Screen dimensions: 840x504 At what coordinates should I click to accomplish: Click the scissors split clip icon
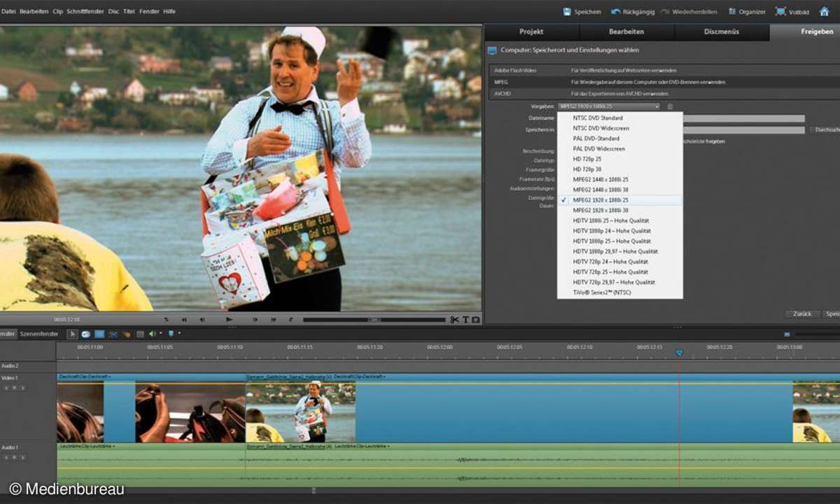(x=454, y=320)
